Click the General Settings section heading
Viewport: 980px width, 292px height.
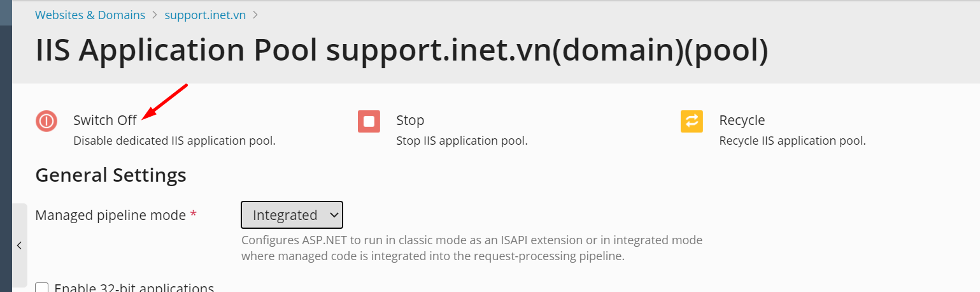pyautogui.click(x=111, y=175)
